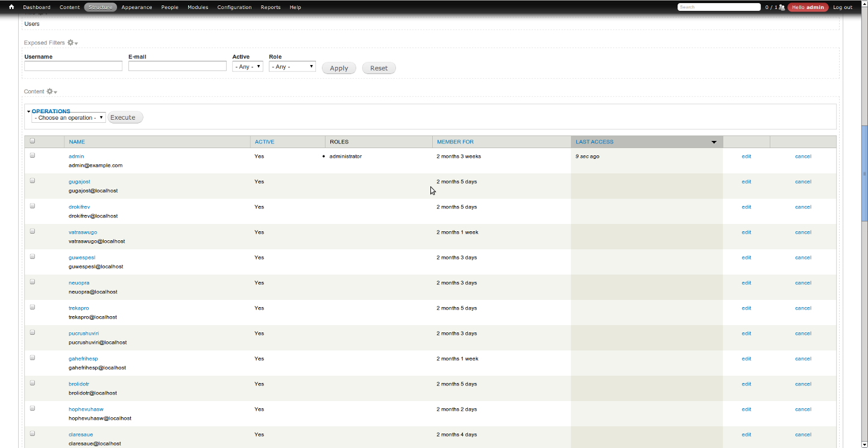Check the box next to gugajost
This screenshot has height=448, width=868.
click(33, 181)
